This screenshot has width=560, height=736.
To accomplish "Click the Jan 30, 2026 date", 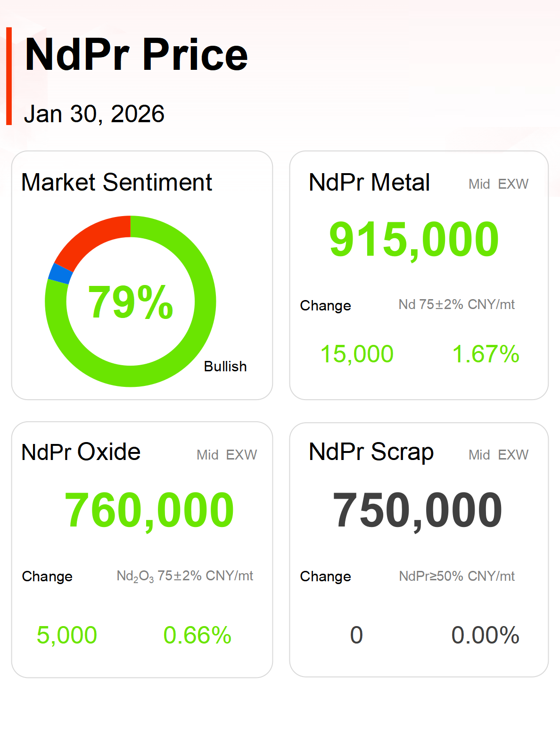I will coord(94,114).
